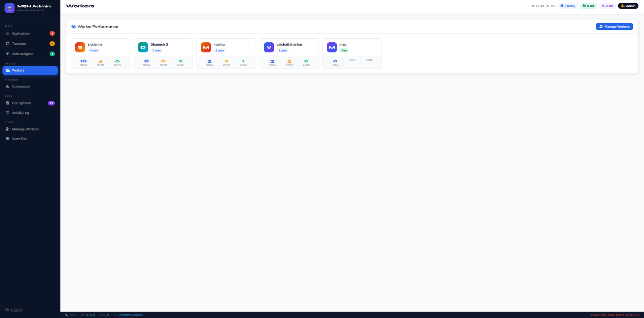
Task: Click the PHP version text in footer
Action: tap(88, 315)
